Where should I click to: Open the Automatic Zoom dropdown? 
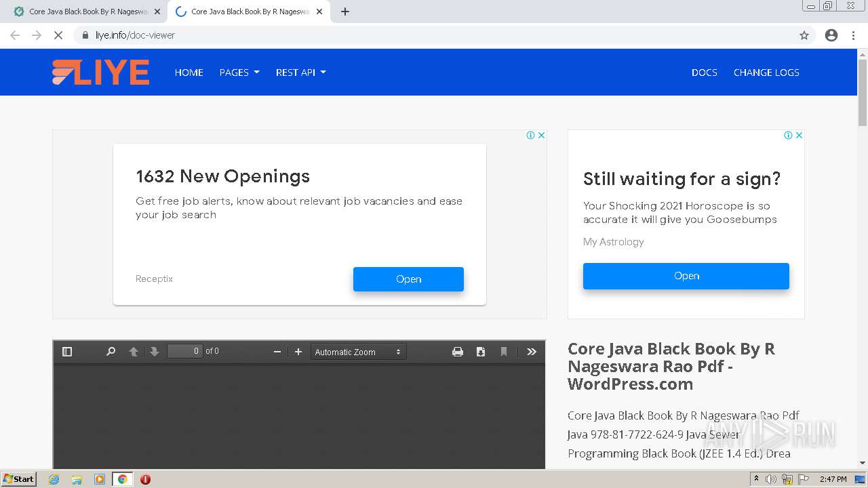(x=359, y=352)
